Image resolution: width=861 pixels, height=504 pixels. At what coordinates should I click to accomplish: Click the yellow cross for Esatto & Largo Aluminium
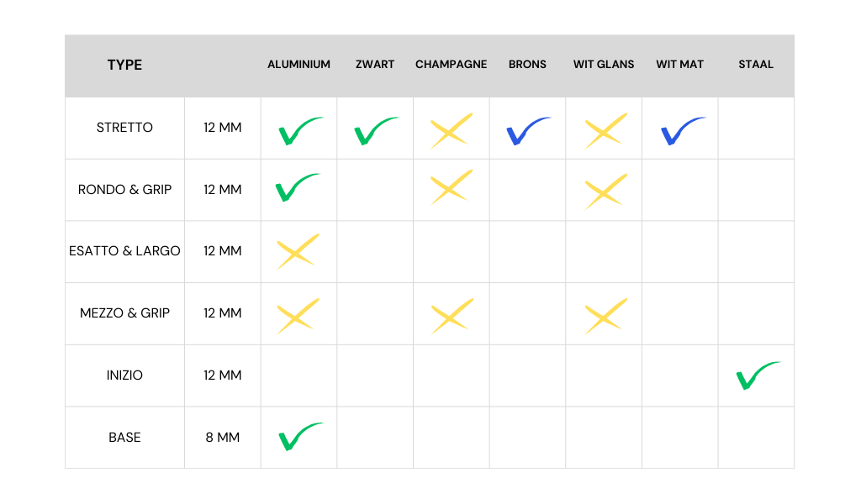[x=298, y=251]
